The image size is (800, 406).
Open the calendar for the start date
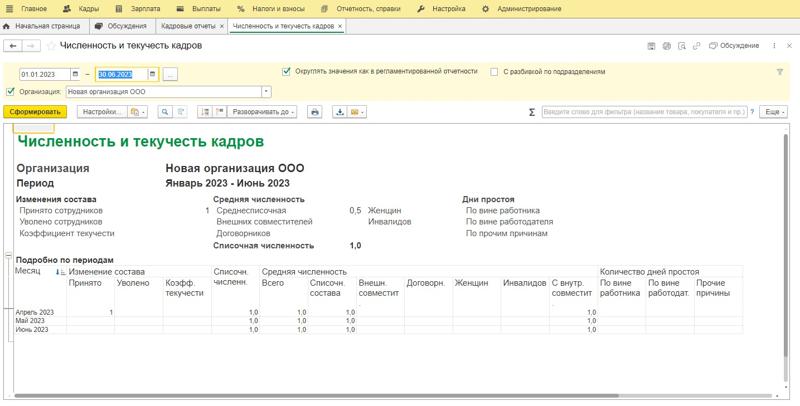point(76,74)
